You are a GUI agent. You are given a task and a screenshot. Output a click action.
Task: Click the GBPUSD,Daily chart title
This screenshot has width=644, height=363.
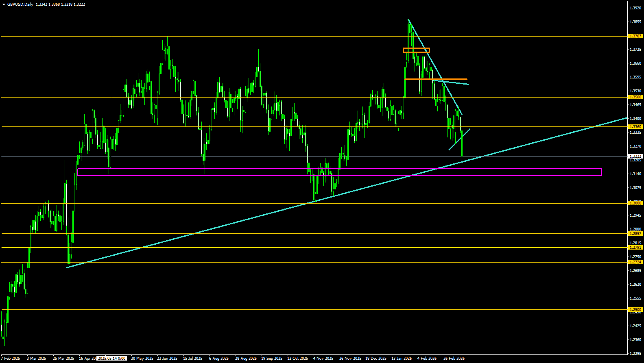click(x=20, y=4)
